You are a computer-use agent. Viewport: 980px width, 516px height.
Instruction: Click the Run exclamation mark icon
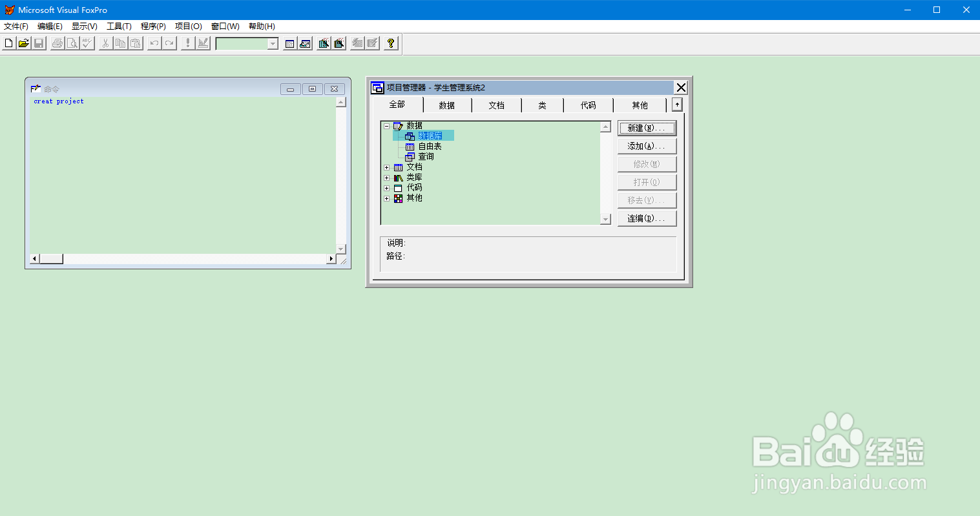(x=188, y=43)
